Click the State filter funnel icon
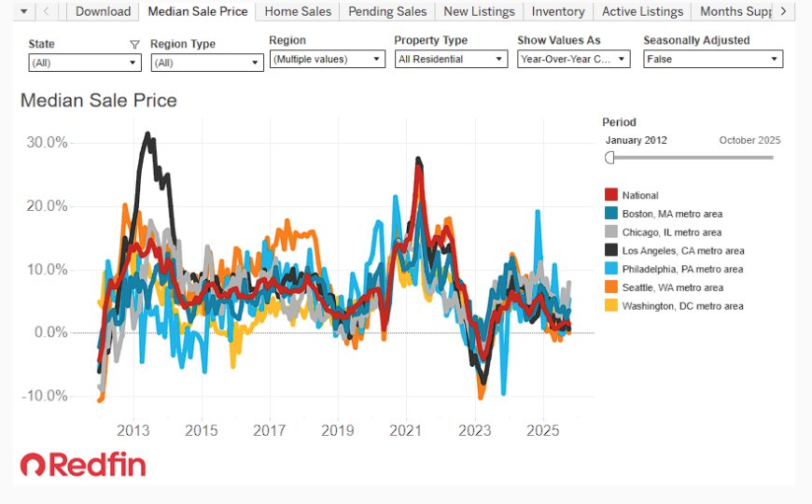This screenshot has width=812, height=504. pos(134,45)
